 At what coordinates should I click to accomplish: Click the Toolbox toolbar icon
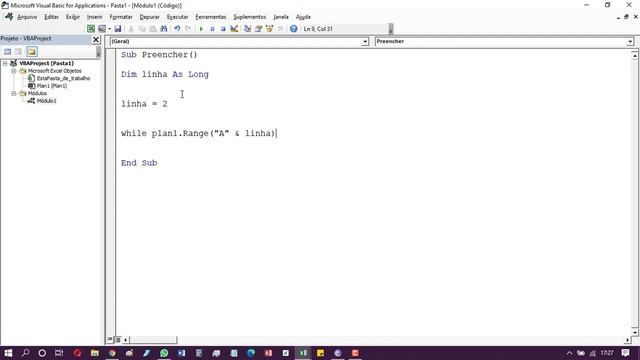pos(280,29)
